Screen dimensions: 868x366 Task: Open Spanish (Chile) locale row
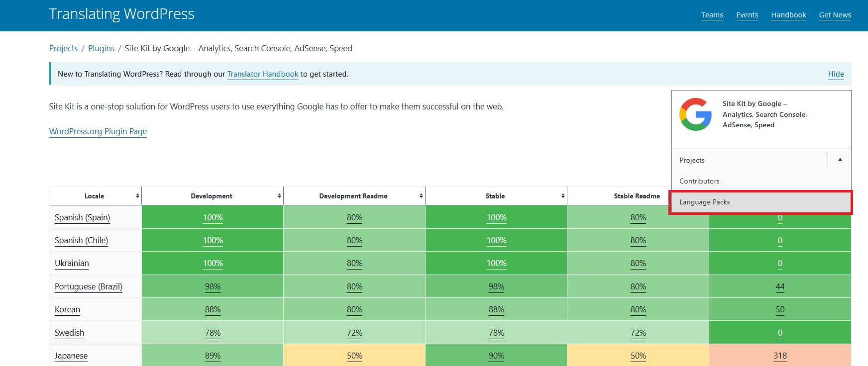coord(81,240)
